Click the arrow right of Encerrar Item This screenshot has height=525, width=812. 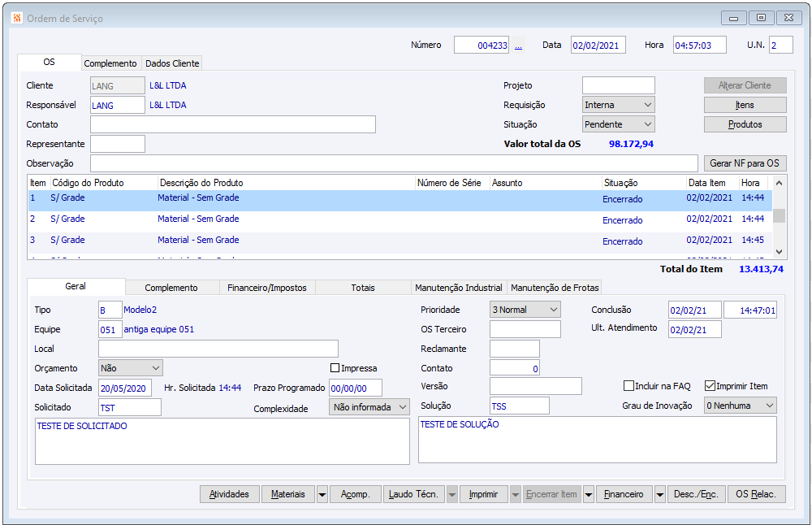click(589, 494)
